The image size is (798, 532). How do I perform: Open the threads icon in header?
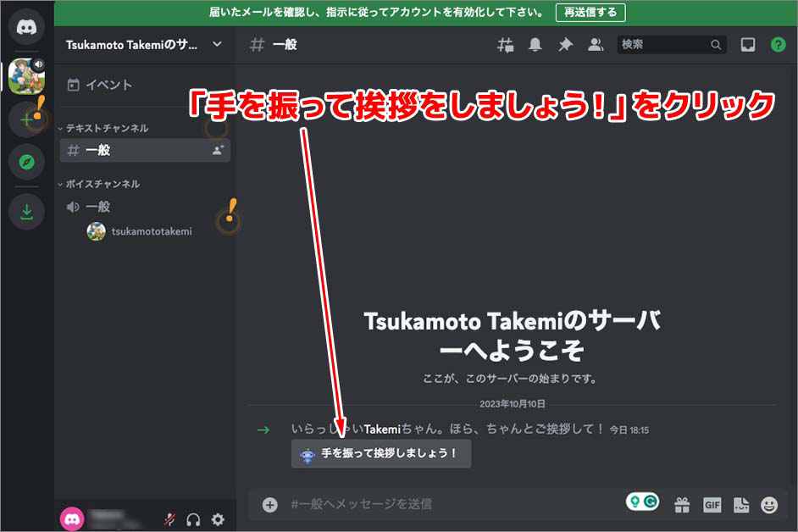505,45
